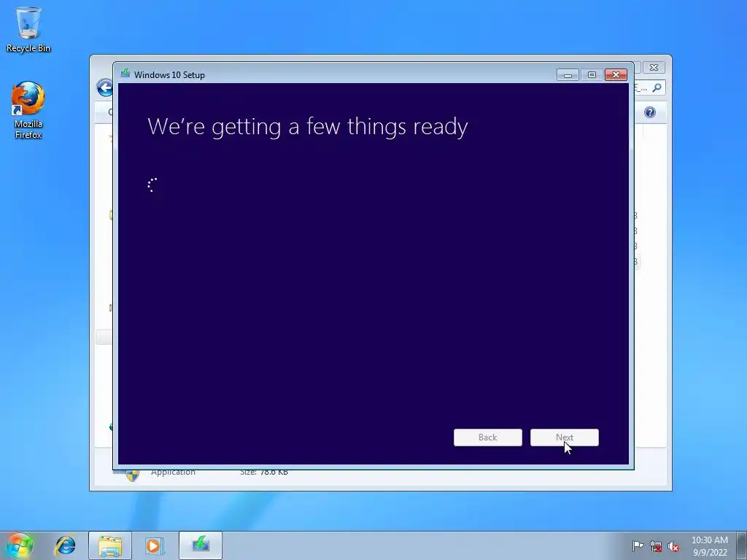The image size is (747, 560).
Task: Open Windows Media Player from the taskbar
Action: click(x=154, y=545)
